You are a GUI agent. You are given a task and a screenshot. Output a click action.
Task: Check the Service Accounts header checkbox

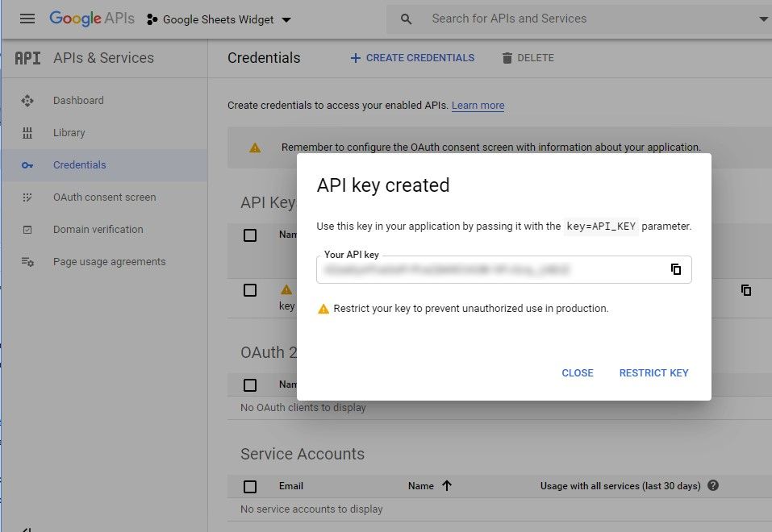click(250, 486)
